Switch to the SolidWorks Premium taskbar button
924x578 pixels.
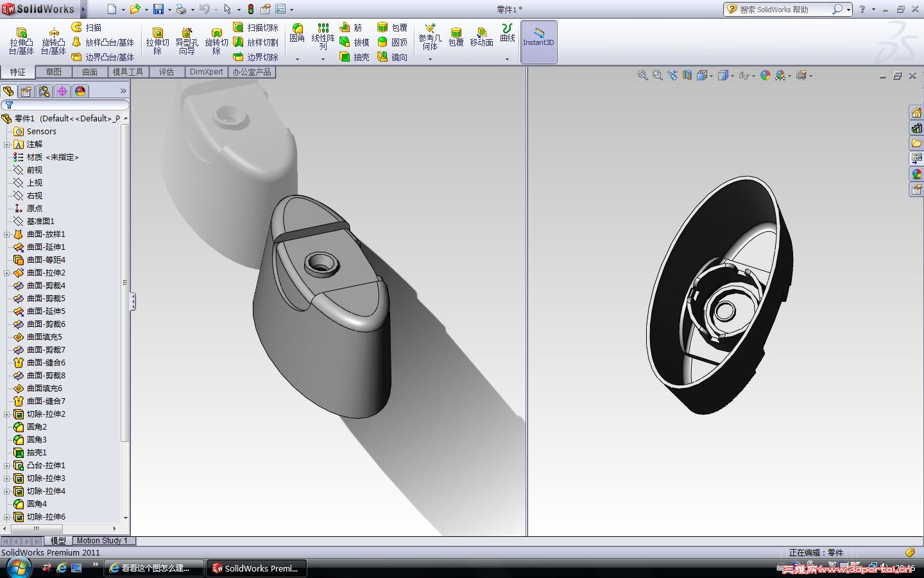[257, 568]
